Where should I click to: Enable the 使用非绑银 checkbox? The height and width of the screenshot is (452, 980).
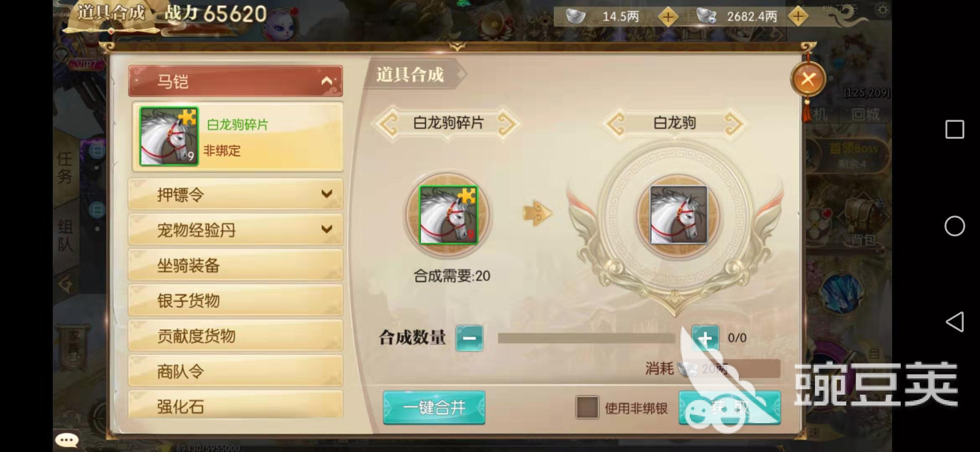[x=587, y=407]
